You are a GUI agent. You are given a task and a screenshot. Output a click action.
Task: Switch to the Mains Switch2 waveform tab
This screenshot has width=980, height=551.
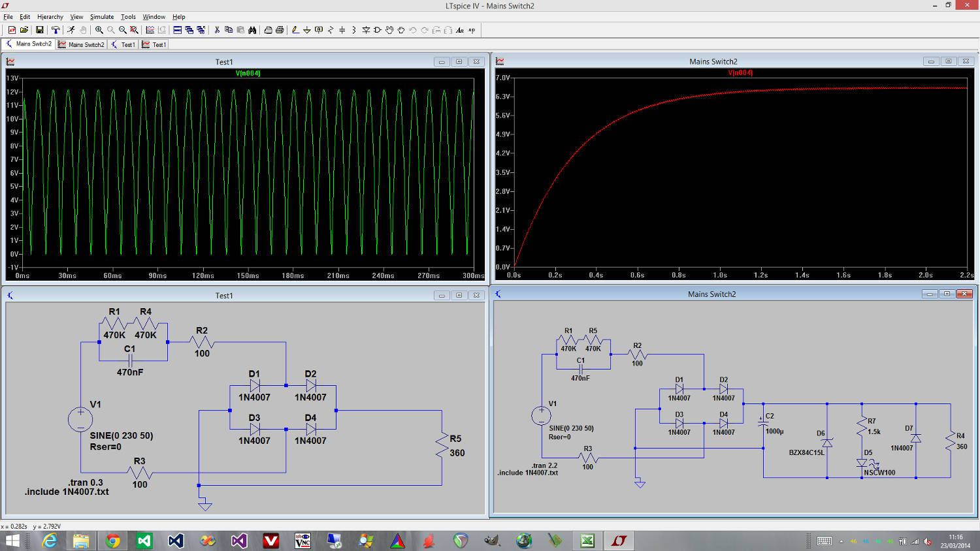pos(81,44)
